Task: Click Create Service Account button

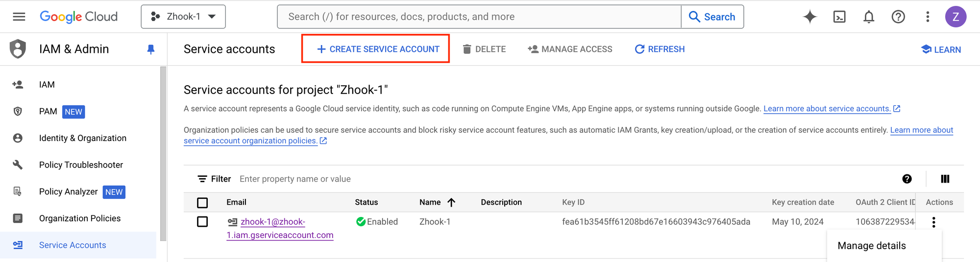Action: pos(378,49)
